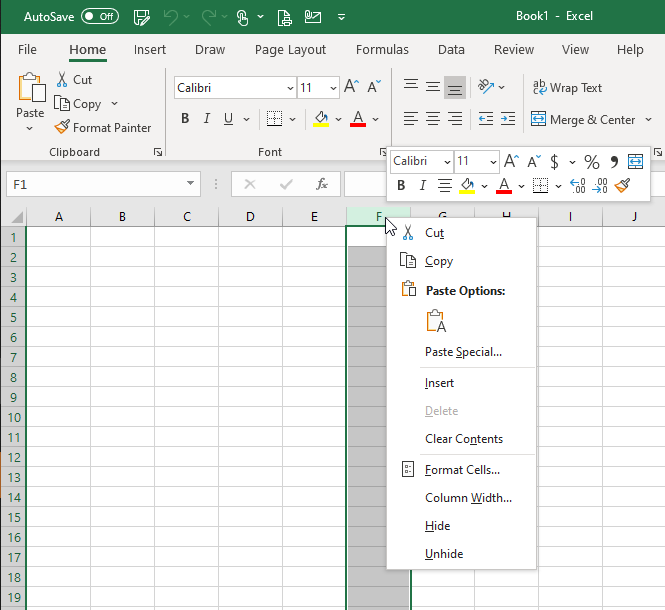Click the Increase Font Size icon in the ribbon
665x610 pixels.
(x=351, y=88)
